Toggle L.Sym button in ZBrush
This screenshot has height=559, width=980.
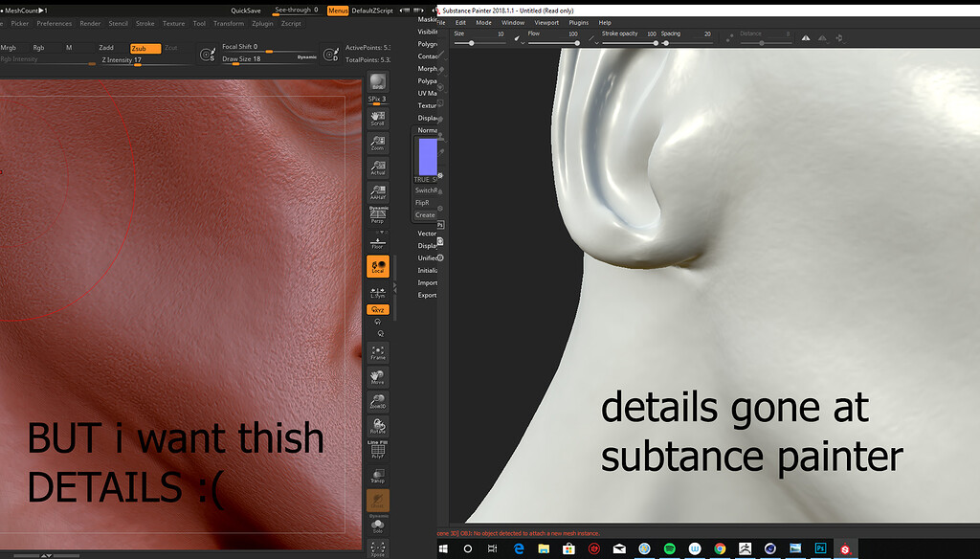pos(377,292)
